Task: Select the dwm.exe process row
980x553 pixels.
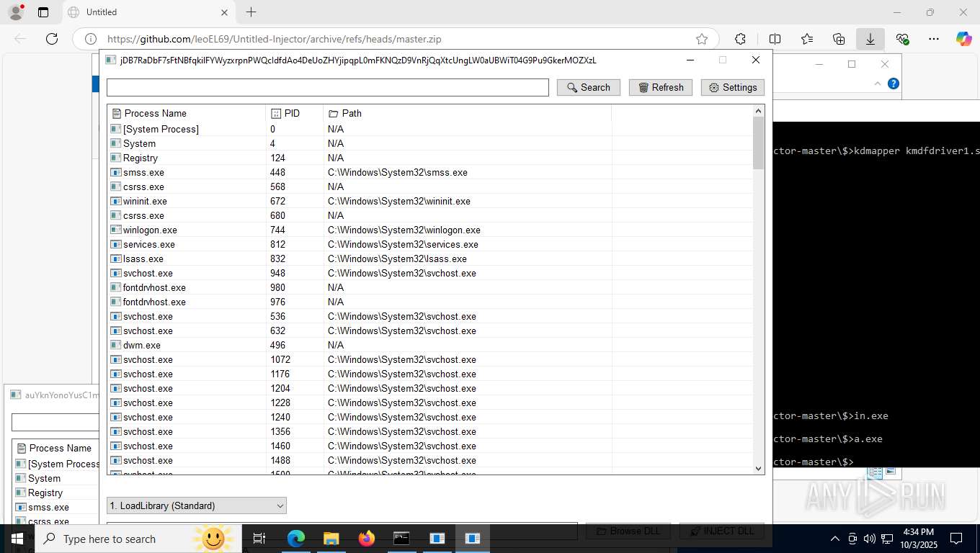Action: (429, 345)
